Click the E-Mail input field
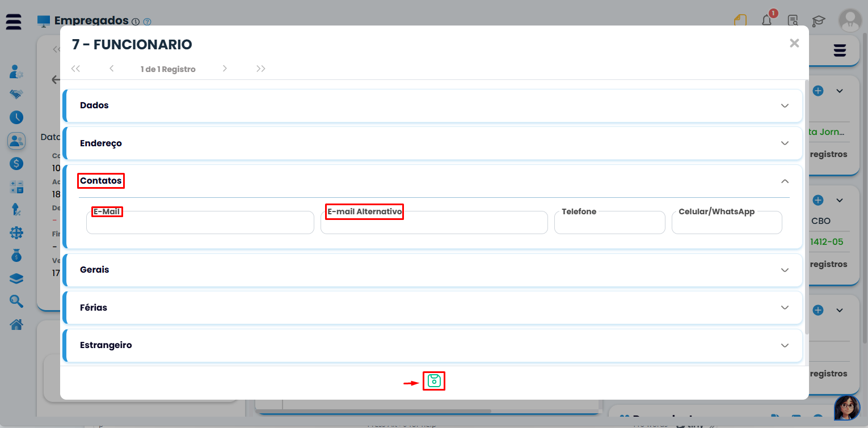 (x=200, y=223)
